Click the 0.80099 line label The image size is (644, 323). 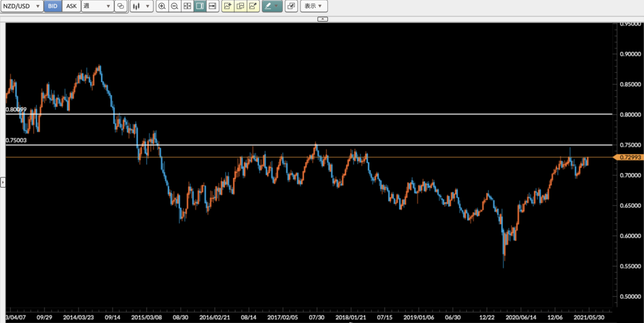pos(16,109)
